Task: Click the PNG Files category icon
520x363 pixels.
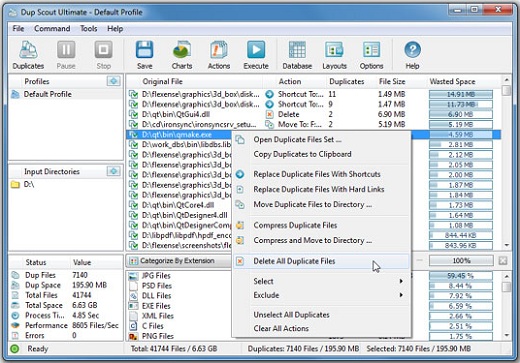Action: click(x=133, y=336)
